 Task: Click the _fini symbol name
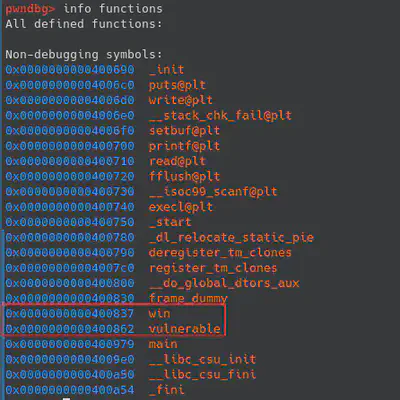(166, 390)
